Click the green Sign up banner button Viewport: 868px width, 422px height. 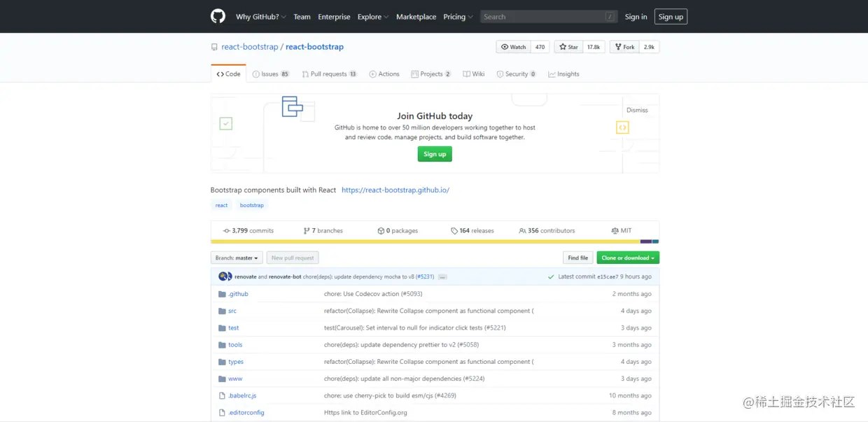click(x=435, y=154)
